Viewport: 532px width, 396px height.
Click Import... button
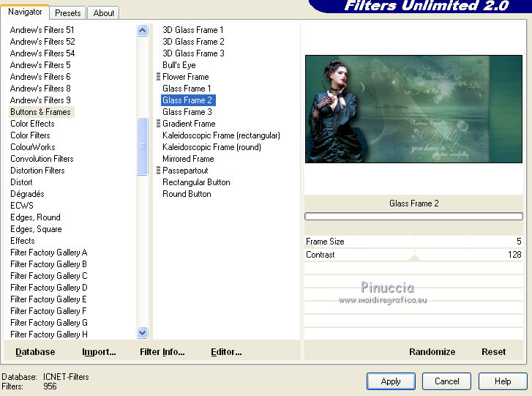tap(99, 352)
